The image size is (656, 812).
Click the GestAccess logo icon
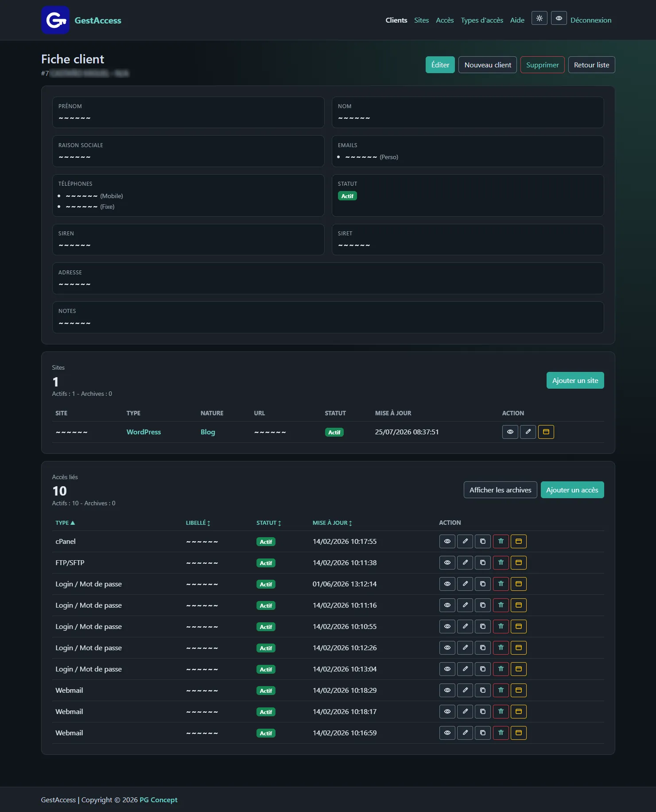coord(55,20)
